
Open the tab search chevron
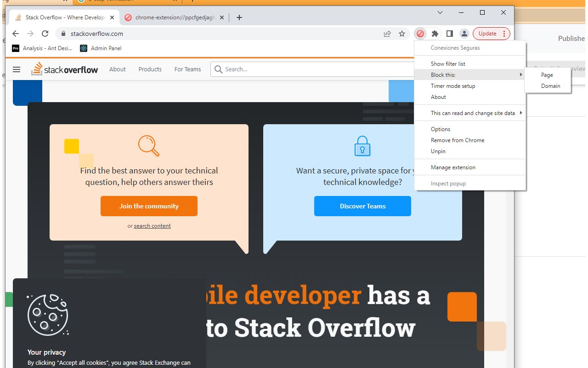(x=440, y=12)
